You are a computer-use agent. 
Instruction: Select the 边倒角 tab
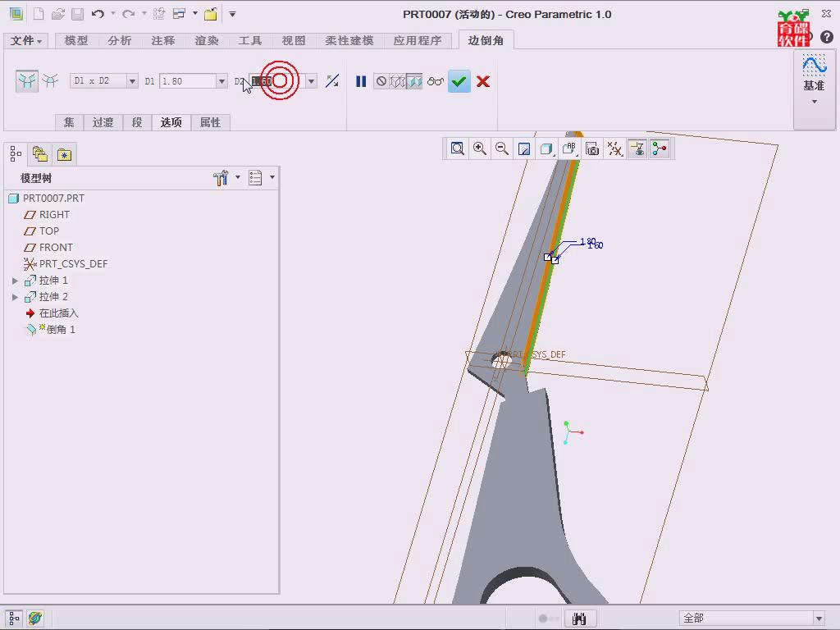point(486,40)
